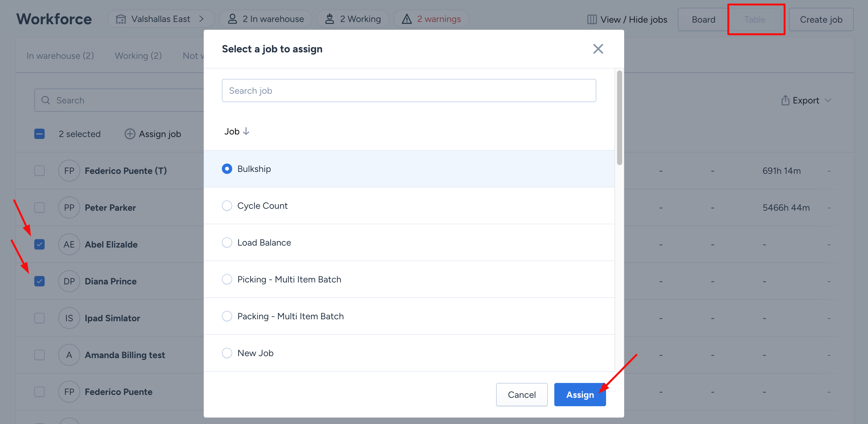
Task: Click the A avatar of Amanda Billing test
Action: point(69,355)
